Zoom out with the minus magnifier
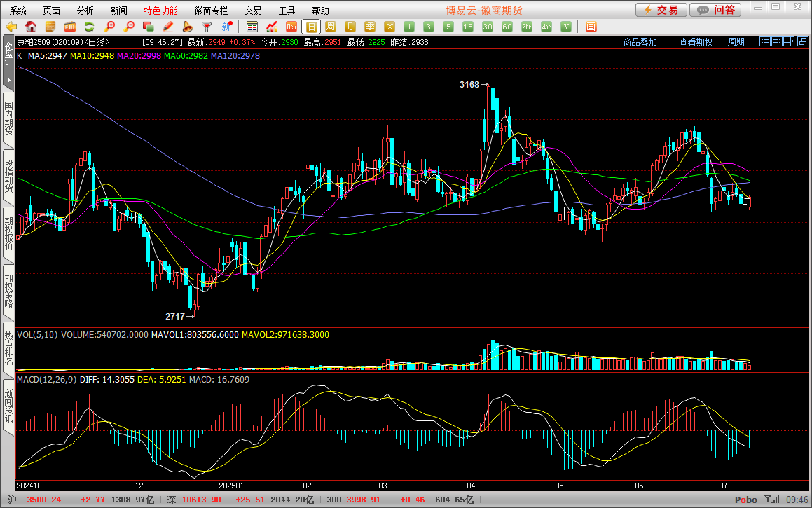The image size is (812, 508). pyautogui.click(x=129, y=27)
